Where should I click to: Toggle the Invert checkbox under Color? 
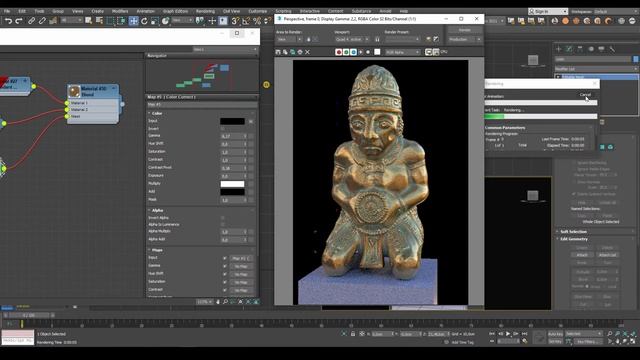[223, 129]
